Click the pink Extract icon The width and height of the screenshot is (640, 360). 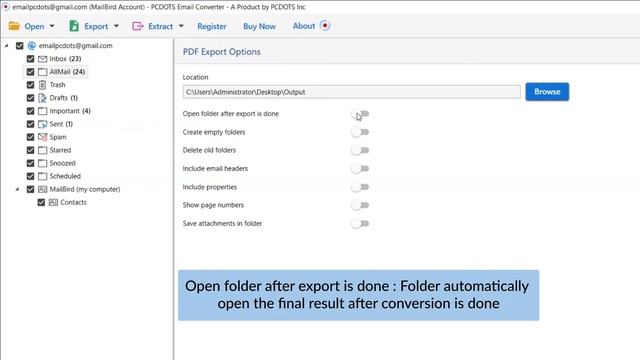138,26
